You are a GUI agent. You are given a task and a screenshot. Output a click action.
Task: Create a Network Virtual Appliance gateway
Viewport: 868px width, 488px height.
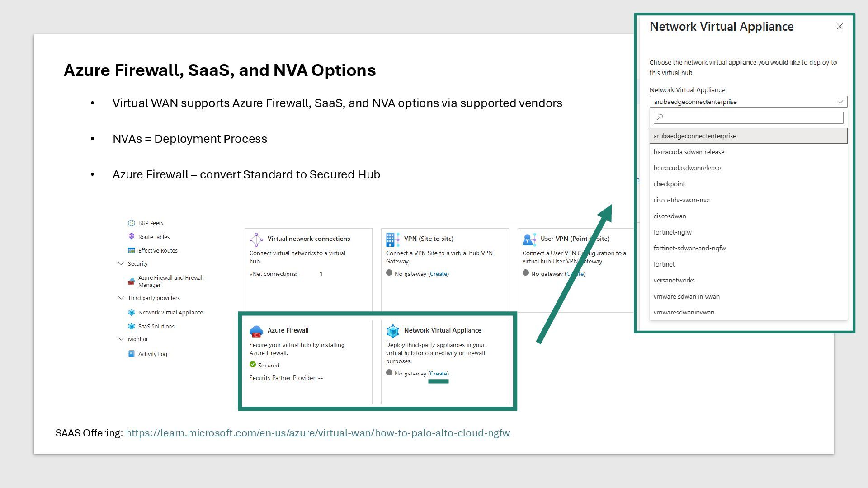(x=439, y=374)
